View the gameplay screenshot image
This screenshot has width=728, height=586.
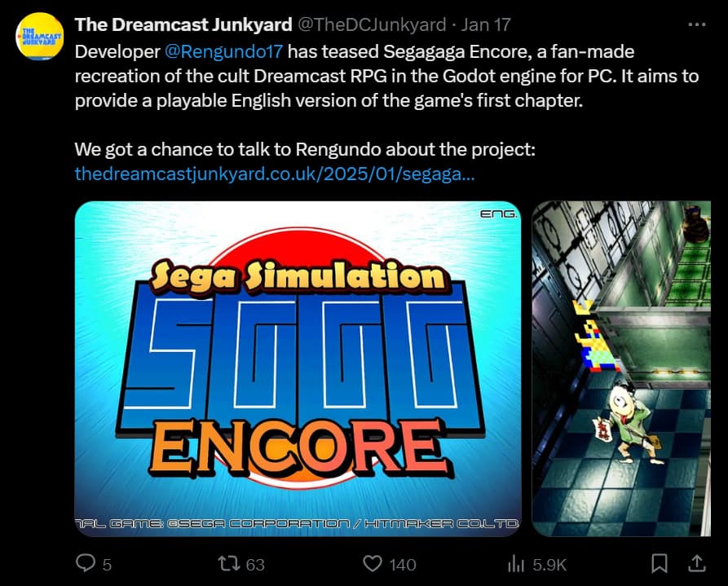[x=621, y=368]
